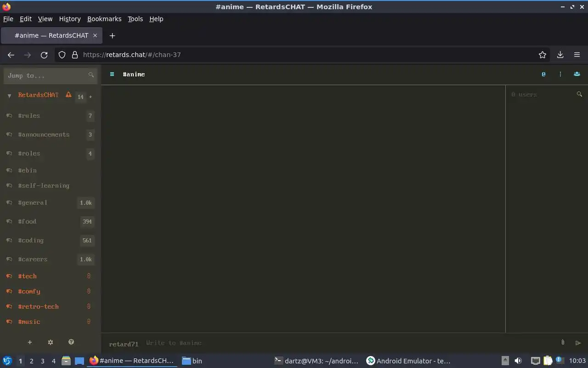Open the Tools menu
588x368 pixels.
[x=135, y=19]
